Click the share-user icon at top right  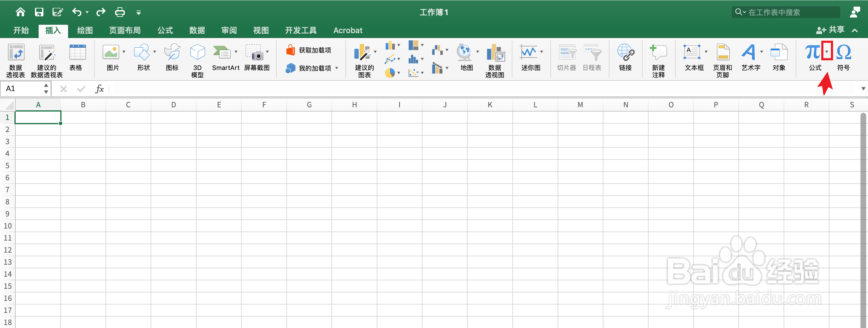click(x=855, y=12)
